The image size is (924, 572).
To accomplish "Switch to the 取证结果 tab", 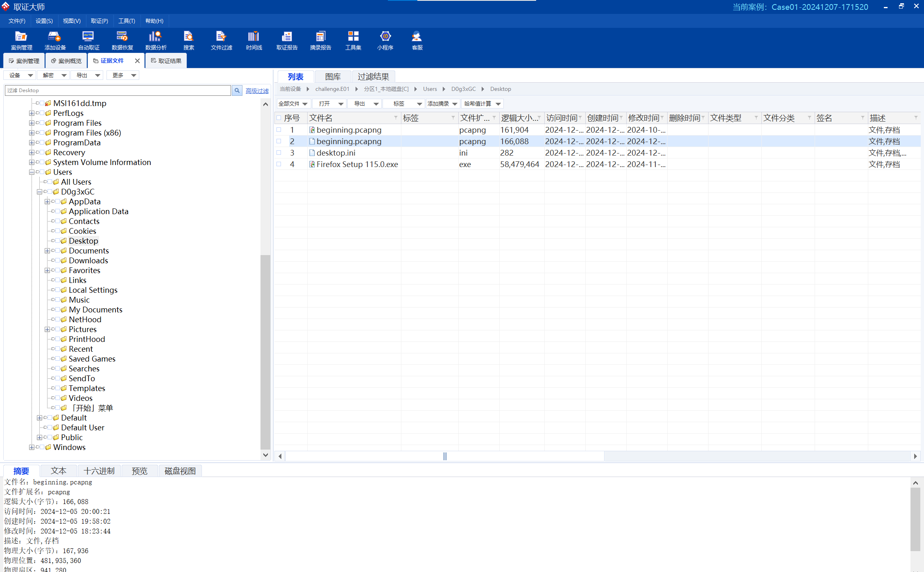I will click(166, 61).
